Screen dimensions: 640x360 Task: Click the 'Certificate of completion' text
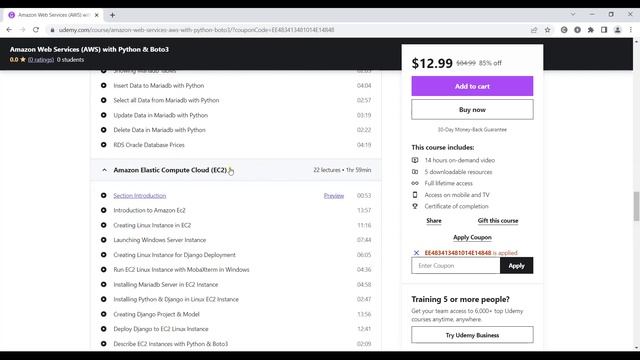(456, 206)
